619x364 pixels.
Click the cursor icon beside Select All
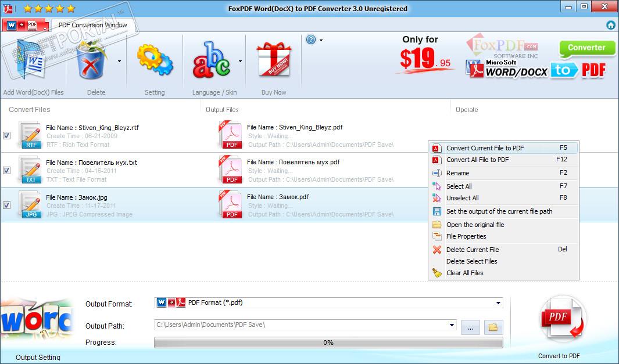(x=436, y=186)
